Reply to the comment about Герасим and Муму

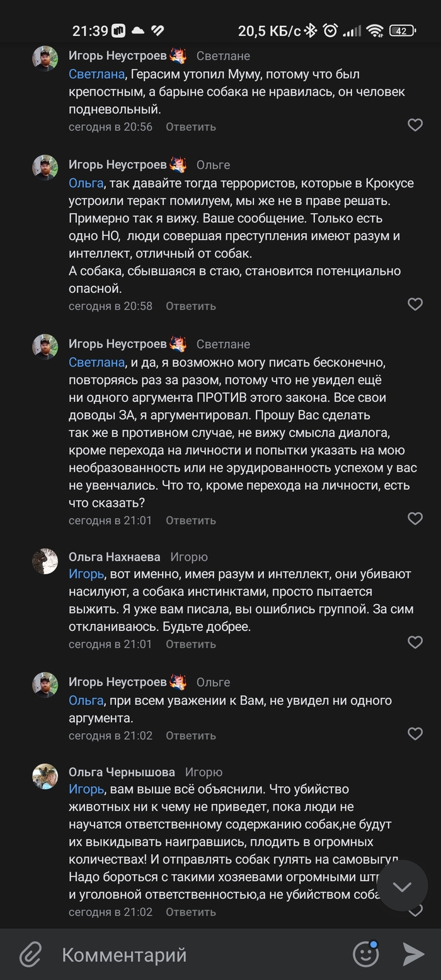[191, 127]
